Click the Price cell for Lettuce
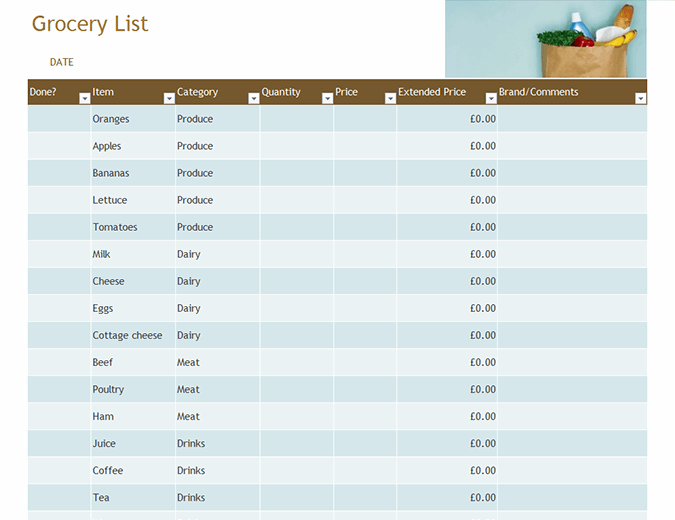The image size is (675, 520). point(365,200)
